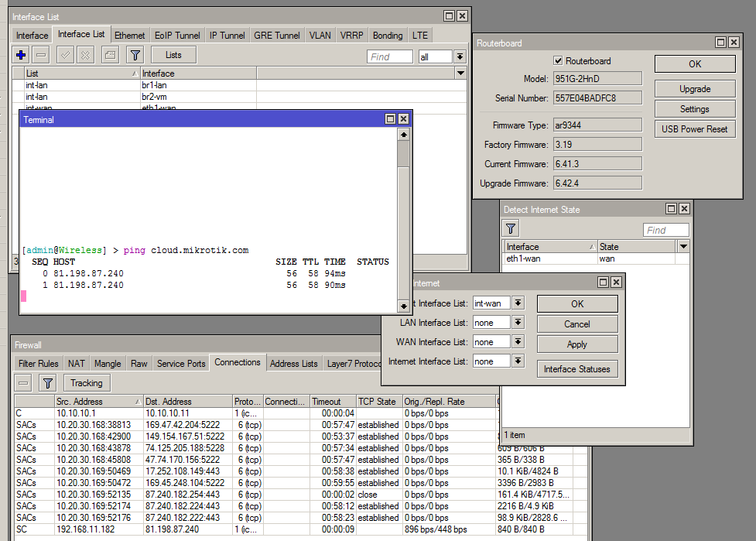Close the Terminal window
Image resolution: width=756 pixels, height=541 pixels.
click(x=404, y=119)
